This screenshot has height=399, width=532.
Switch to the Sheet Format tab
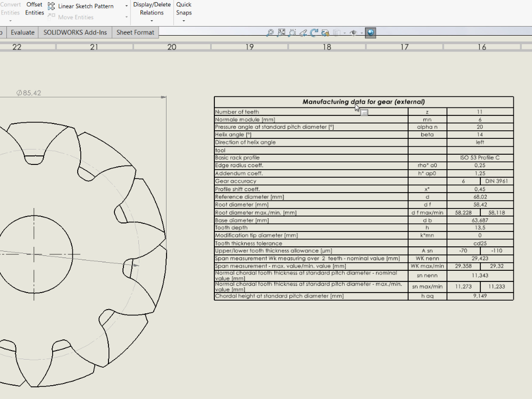coord(136,32)
